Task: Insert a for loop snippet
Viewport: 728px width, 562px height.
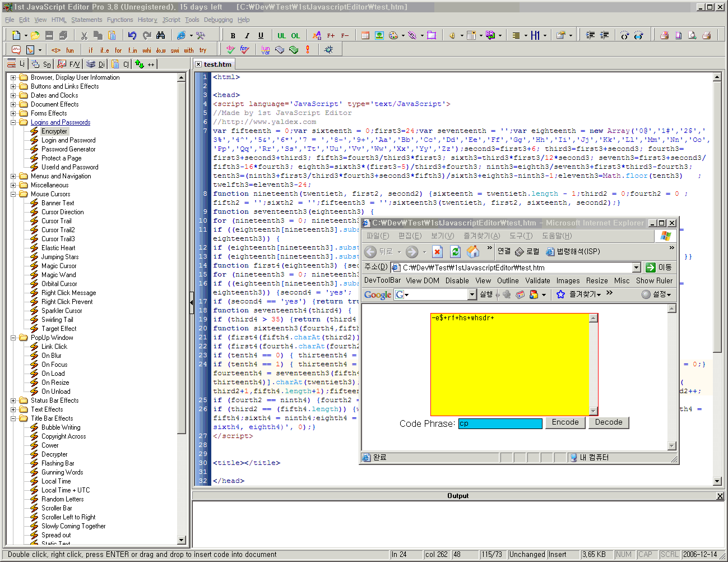Action: (x=118, y=50)
